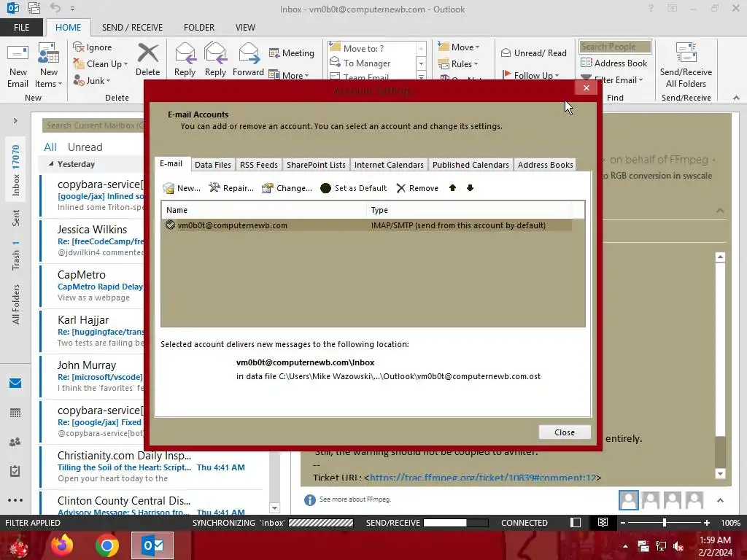Image resolution: width=747 pixels, height=560 pixels.
Task: Open the Internet Calendars tab
Action: (x=389, y=165)
